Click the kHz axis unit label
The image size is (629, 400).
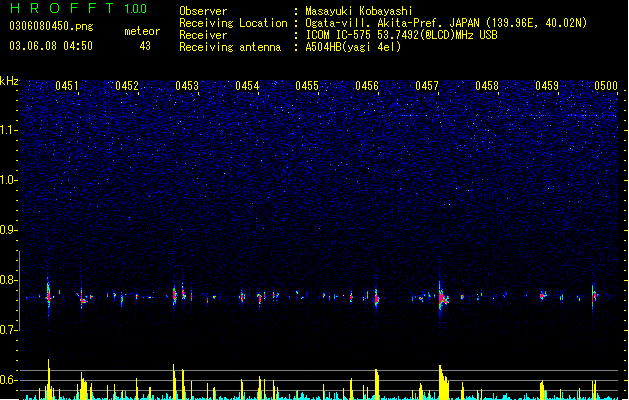pyautogui.click(x=9, y=81)
